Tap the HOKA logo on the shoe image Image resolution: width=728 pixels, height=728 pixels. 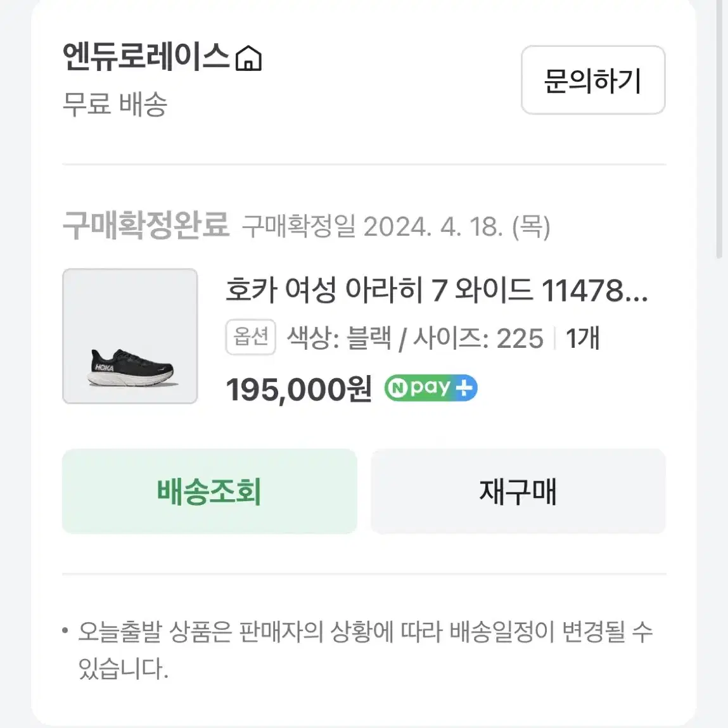coord(105,367)
